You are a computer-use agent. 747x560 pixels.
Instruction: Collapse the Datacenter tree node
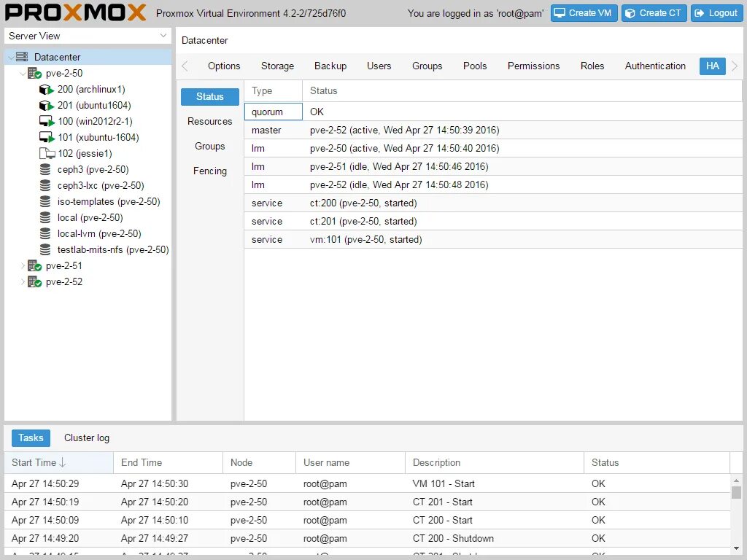[x=10, y=58]
